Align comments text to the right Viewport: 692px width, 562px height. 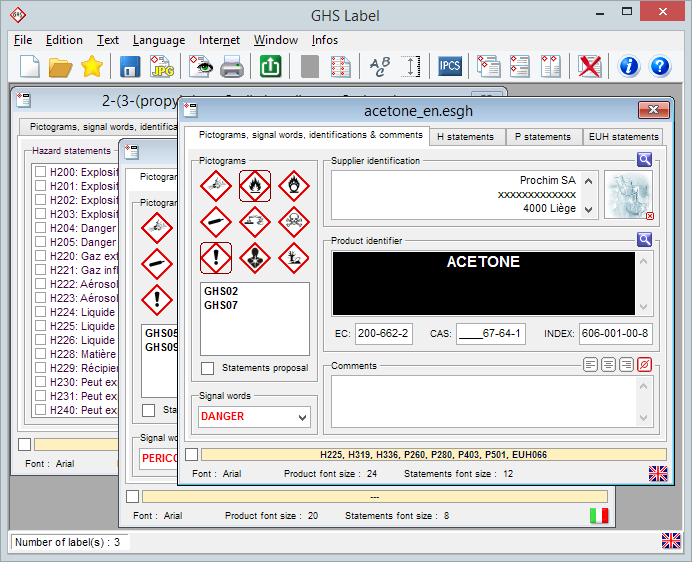[x=626, y=365]
